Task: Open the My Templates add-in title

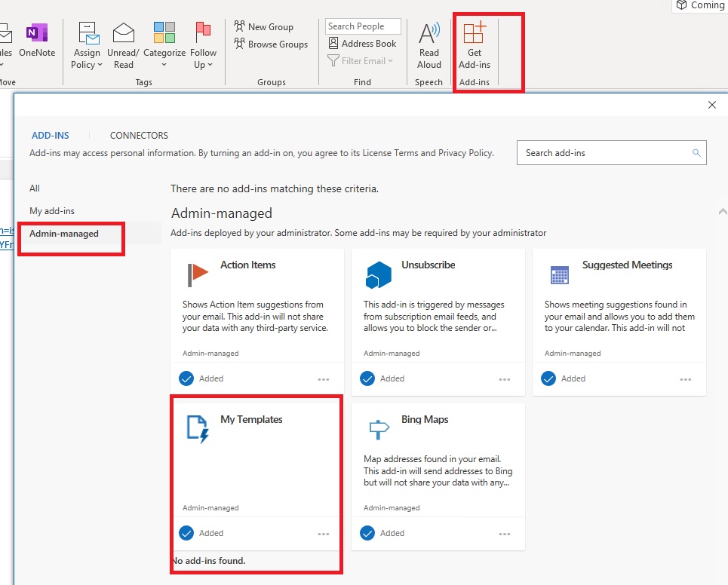Action: [x=251, y=419]
